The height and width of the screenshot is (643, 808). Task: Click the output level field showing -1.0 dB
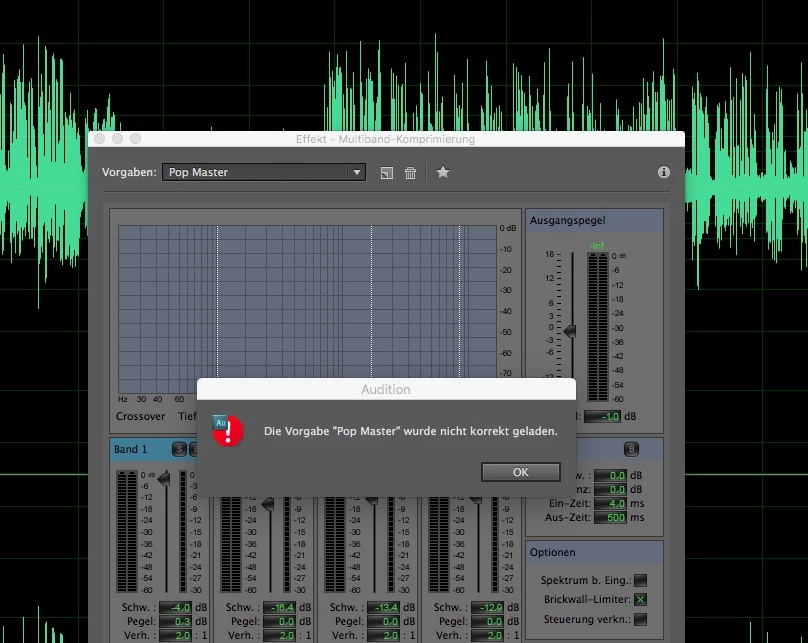tap(602, 416)
